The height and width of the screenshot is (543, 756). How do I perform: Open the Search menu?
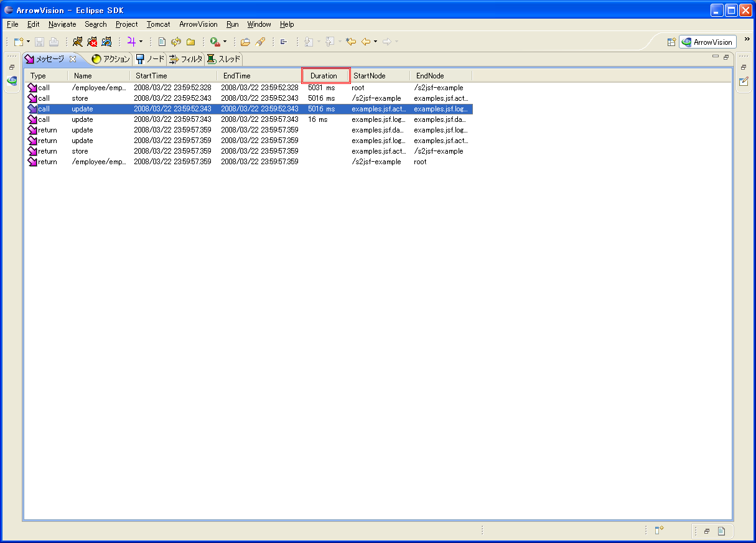pos(96,24)
